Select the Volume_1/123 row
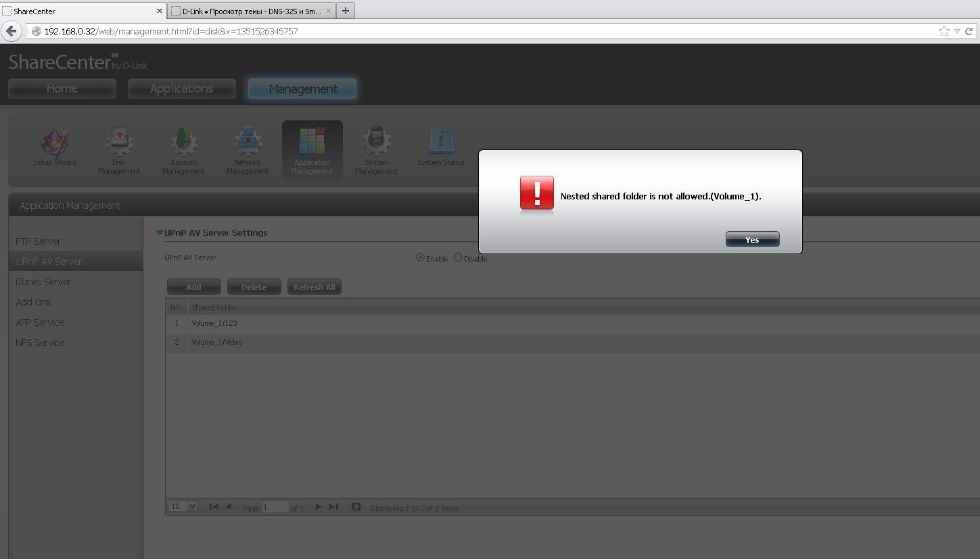This screenshot has height=559, width=980. tap(573, 324)
